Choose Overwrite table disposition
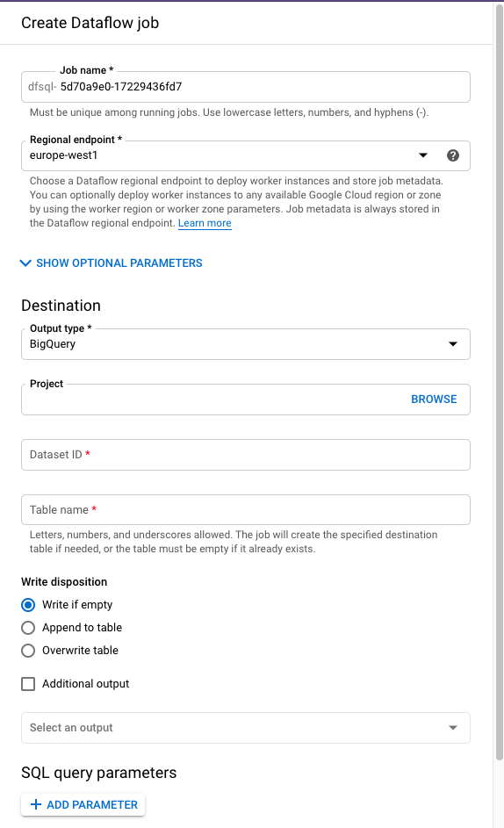The height and width of the screenshot is (828, 504). [x=28, y=651]
